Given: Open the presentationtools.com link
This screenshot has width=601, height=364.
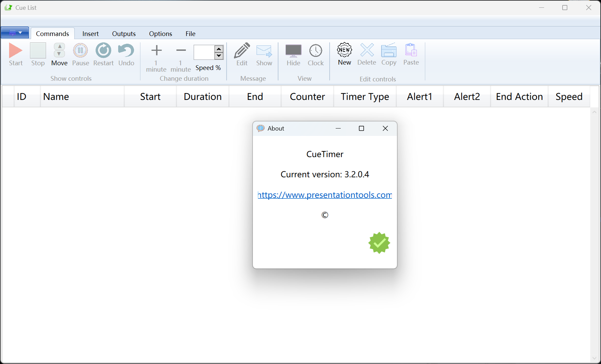Looking at the screenshot, I should (325, 195).
